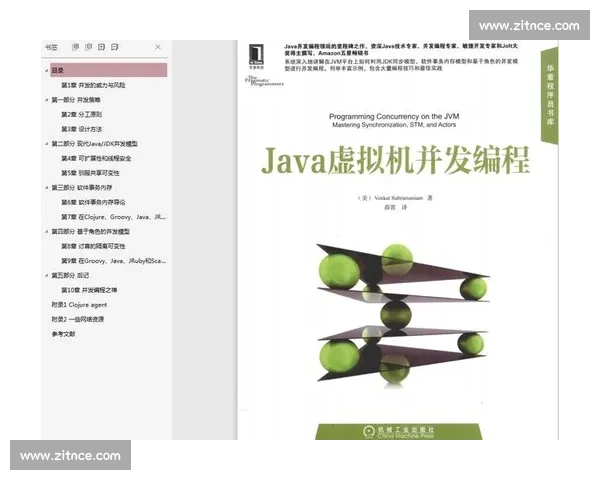Click the second bookmark toolbar icon
The image size is (600, 480).
pyautogui.click(x=89, y=47)
